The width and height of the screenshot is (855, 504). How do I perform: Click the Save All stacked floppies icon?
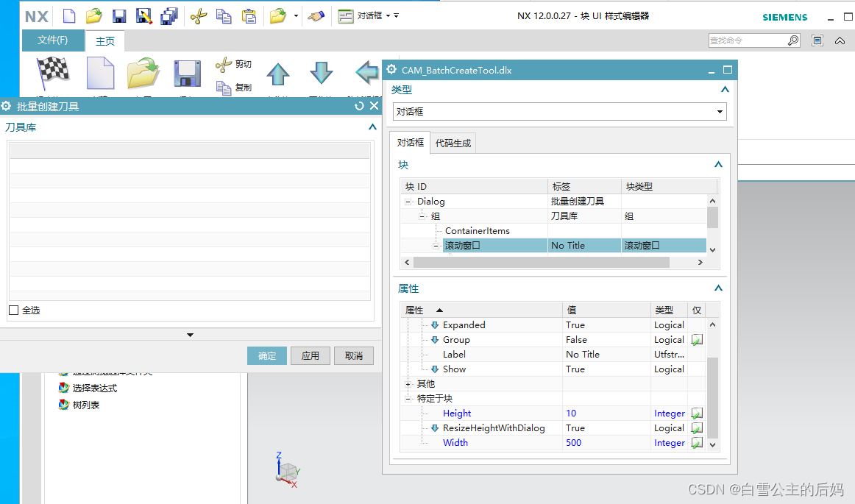coord(169,16)
